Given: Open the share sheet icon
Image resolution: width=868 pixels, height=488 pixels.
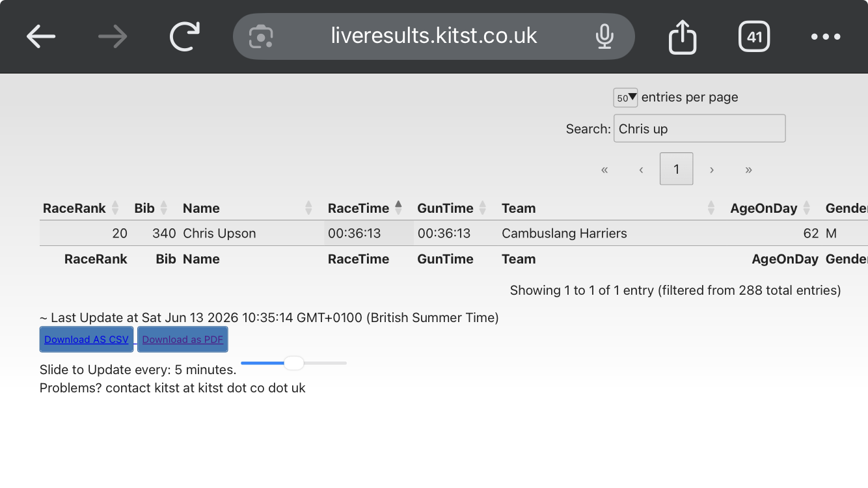Looking at the screenshot, I should [683, 36].
